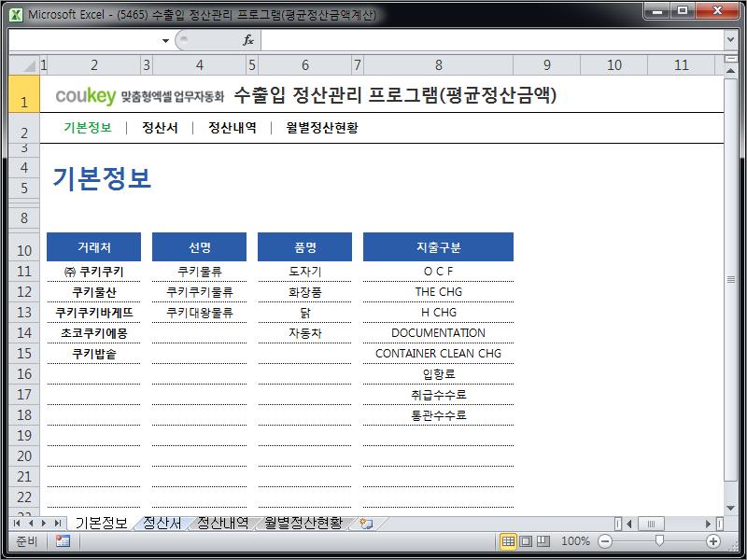This screenshot has width=747, height=560.
Task: Select the 자동차 cell
Action: point(305,333)
